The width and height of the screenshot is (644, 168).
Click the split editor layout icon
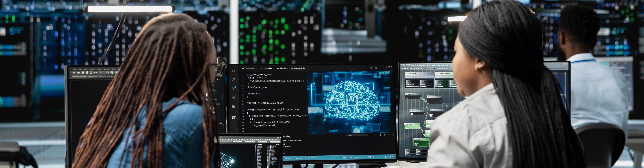coord(376,68)
